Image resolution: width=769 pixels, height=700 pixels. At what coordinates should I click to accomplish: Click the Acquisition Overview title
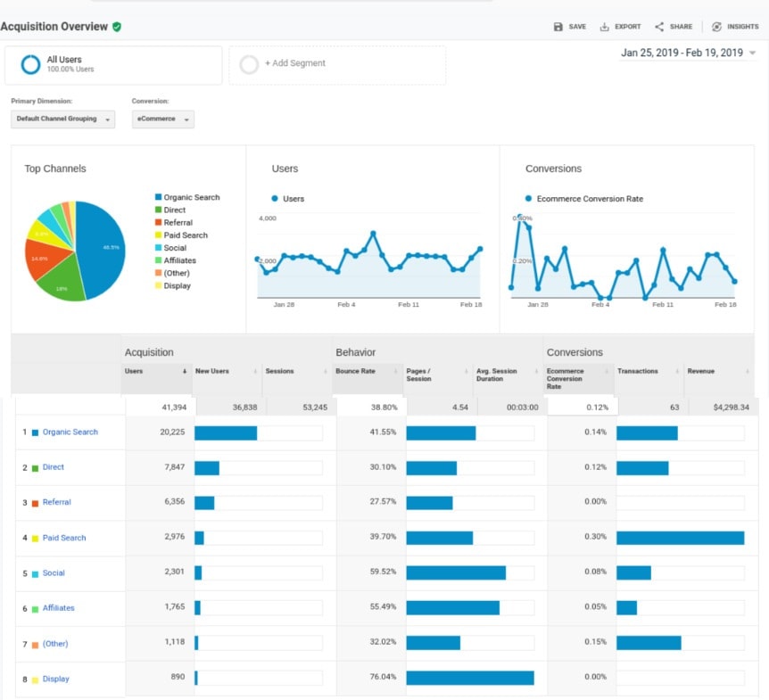tap(54, 27)
